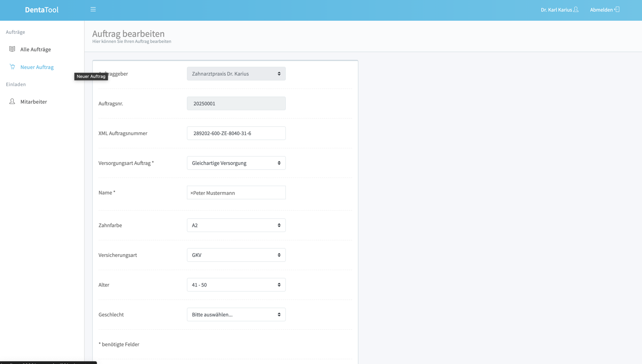This screenshot has height=364, width=642.
Task: Select a Geschlecht from the dropdown
Action: pyautogui.click(x=236, y=315)
